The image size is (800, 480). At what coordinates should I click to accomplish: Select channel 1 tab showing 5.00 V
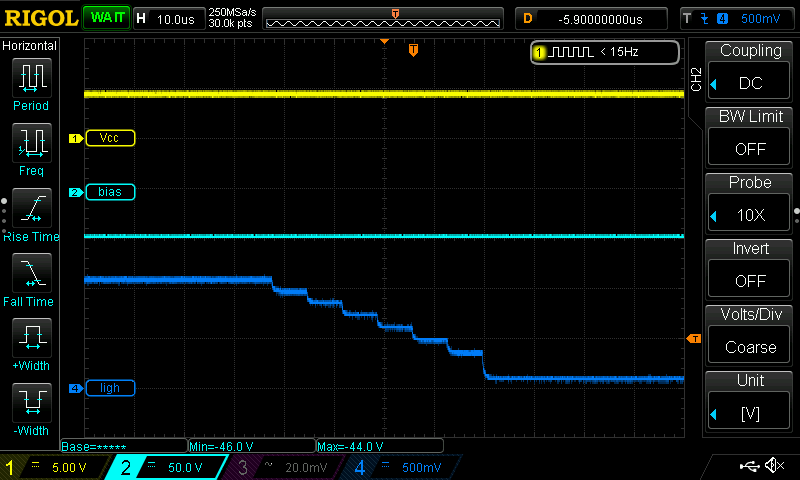click(x=55, y=467)
